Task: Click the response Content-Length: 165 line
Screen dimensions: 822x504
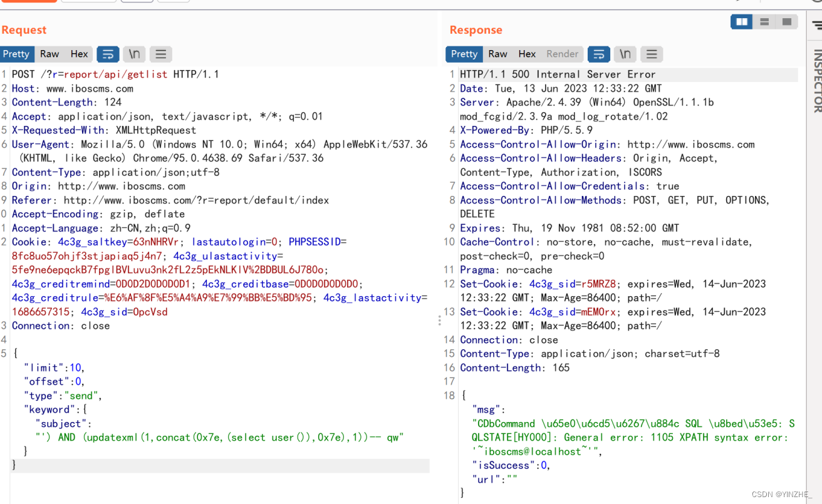Action: pyautogui.click(x=515, y=368)
